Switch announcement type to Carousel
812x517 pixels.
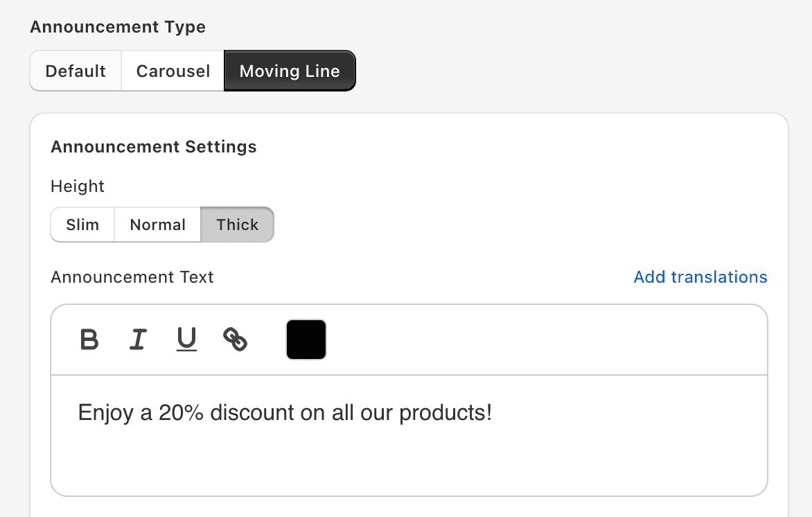(173, 71)
